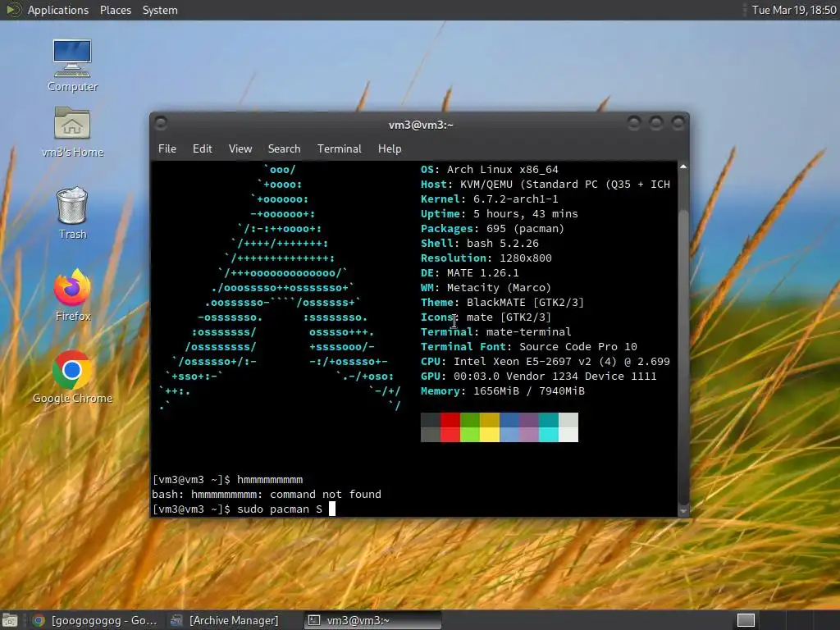
Task: Click the terminal scrollbar up arrow
Action: (683, 167)
